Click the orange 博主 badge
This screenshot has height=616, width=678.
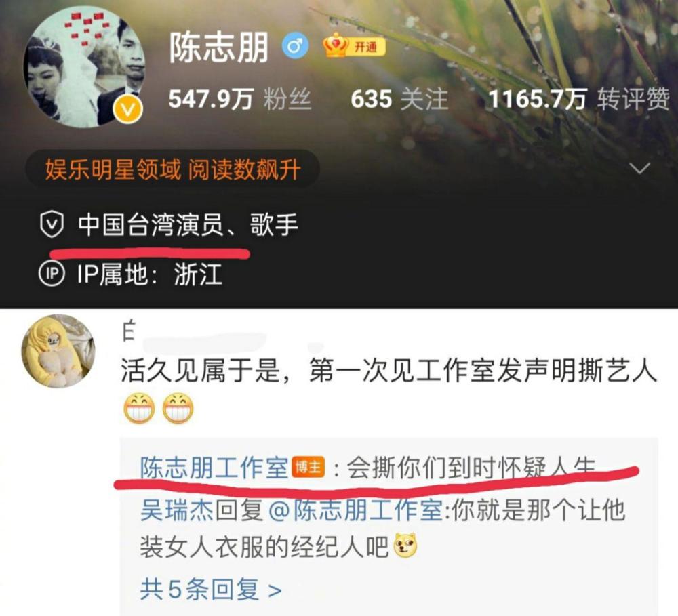[x=308, y=467]
